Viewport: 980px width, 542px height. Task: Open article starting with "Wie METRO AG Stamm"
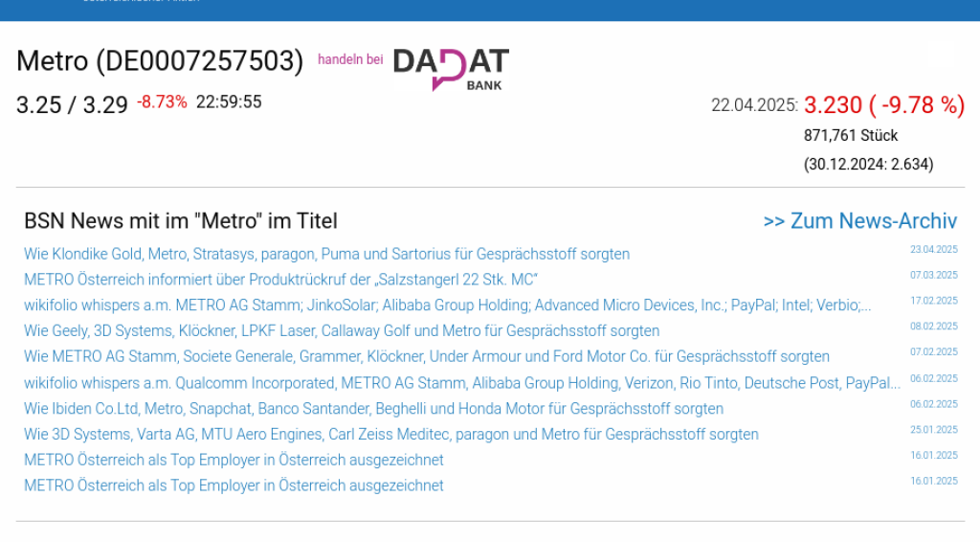pyautogui.click(x=427, y=357)
